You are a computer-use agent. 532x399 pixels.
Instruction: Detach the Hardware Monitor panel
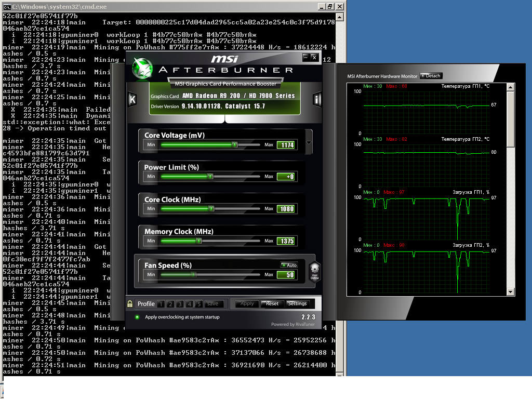click(431, 76)
